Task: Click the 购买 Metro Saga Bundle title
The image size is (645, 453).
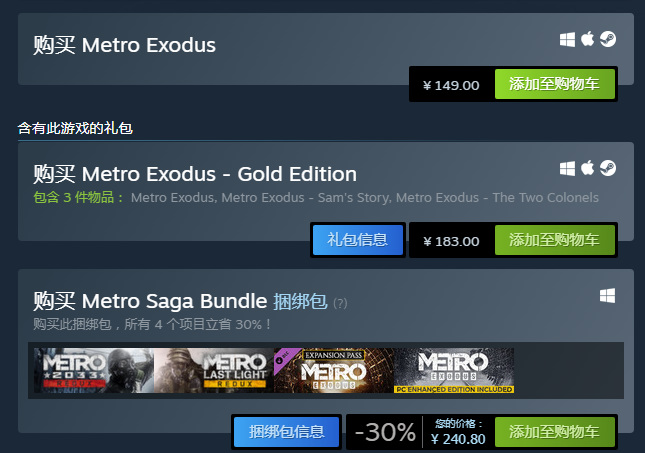Action: pyautogui.click(x=150, y=300)
